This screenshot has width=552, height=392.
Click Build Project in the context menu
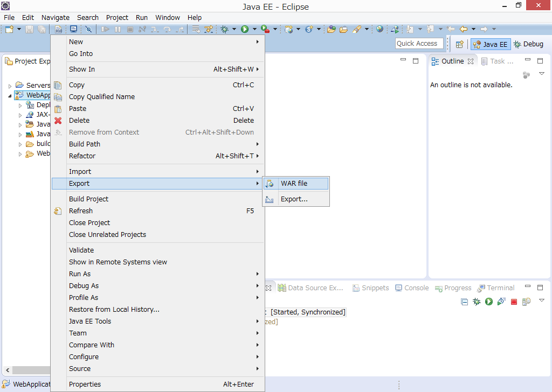coord(158,199)
